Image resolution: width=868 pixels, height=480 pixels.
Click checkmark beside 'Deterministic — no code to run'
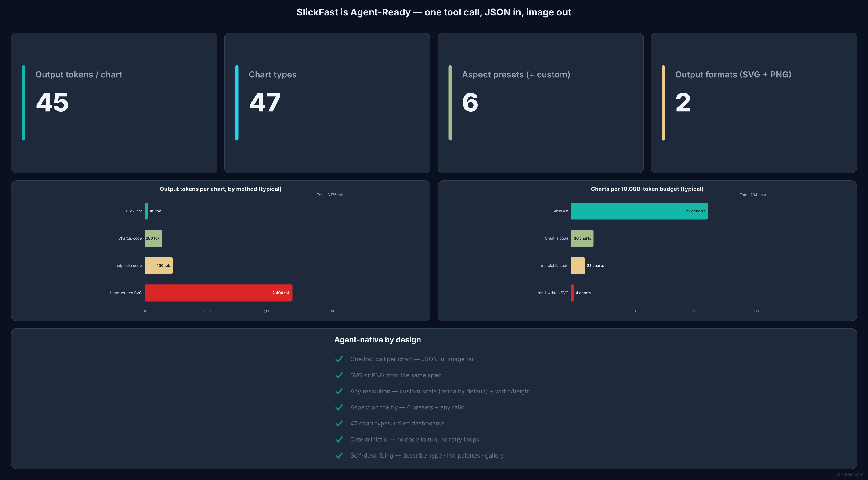coord(339,440)
